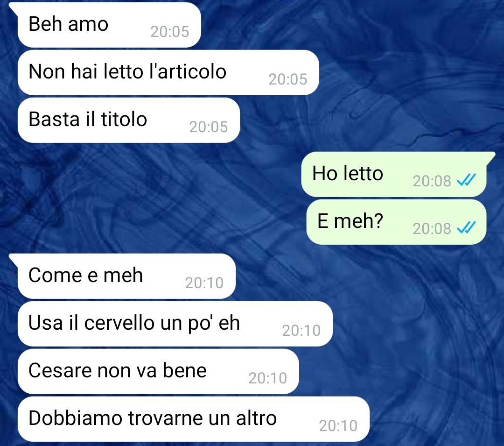This screenshot has width=504, height=446.
Task: Click the 20:05 time beside "Basta il titolo"
Action: [208, 127]
